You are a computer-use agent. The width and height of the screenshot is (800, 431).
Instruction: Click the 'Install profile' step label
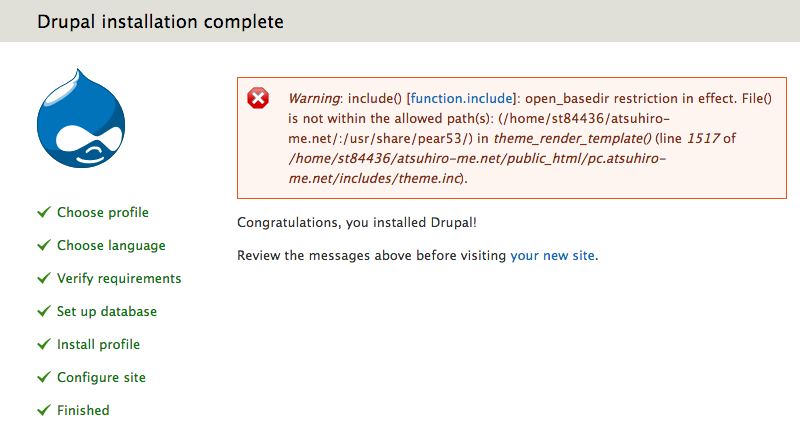click(98, 344)
